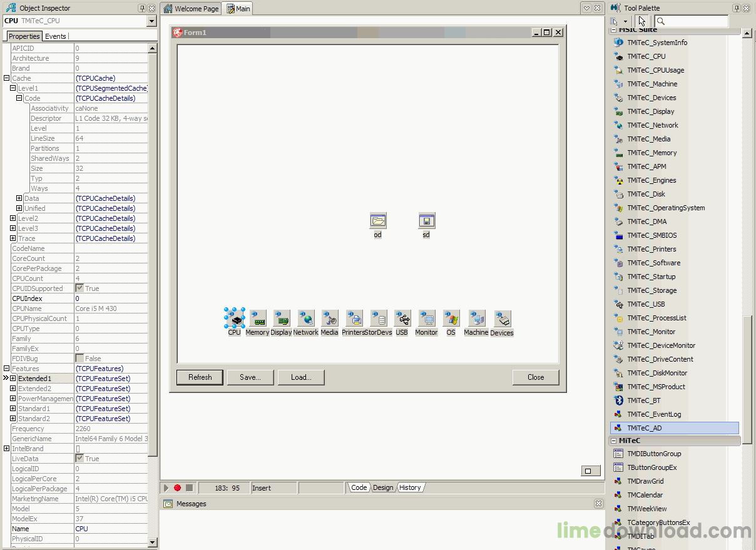This screenshot has width=756, height=550.
Task: Click the run (play) button in editor status bar
Action: click(166, 487)
